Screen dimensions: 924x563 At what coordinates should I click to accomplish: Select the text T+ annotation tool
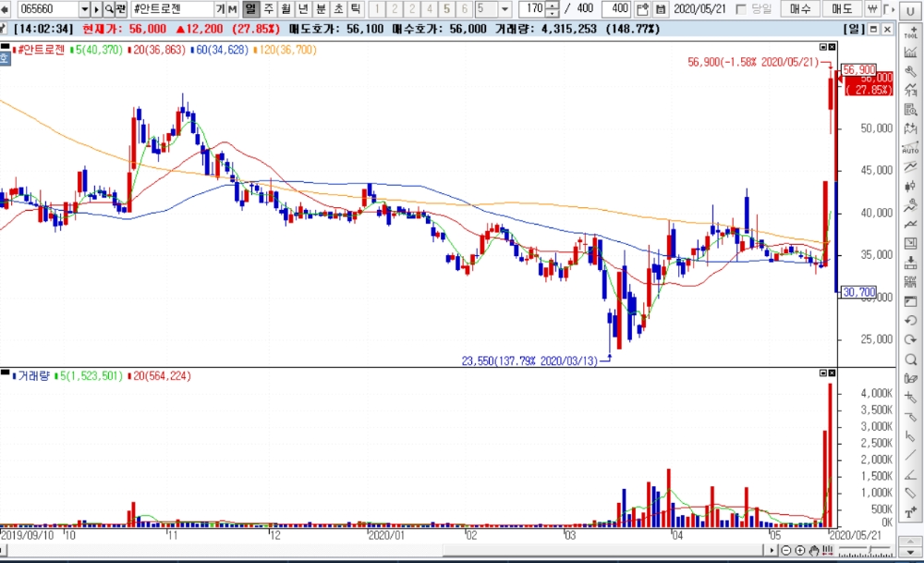910,512
